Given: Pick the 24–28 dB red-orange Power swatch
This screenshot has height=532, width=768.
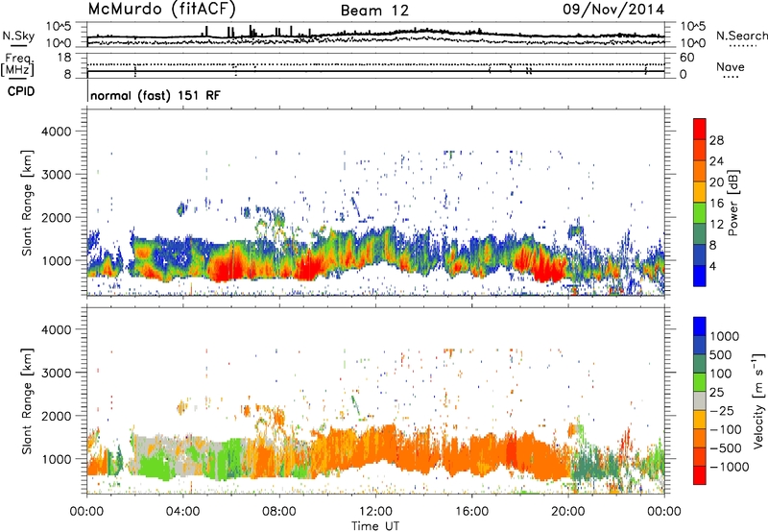Looking at the screenshot, I should [700, 150].
